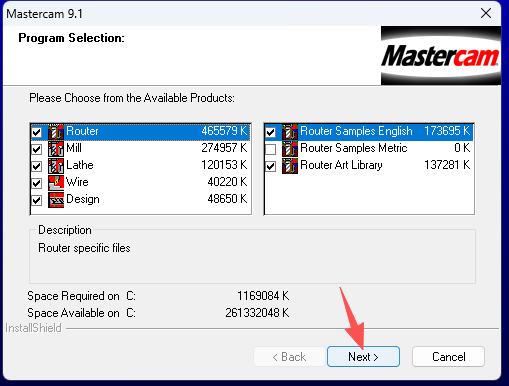Viewport: 509px width, 386px height.
Task: Close the Mastercam 9.1 installer window
Action: coord(486,13)
